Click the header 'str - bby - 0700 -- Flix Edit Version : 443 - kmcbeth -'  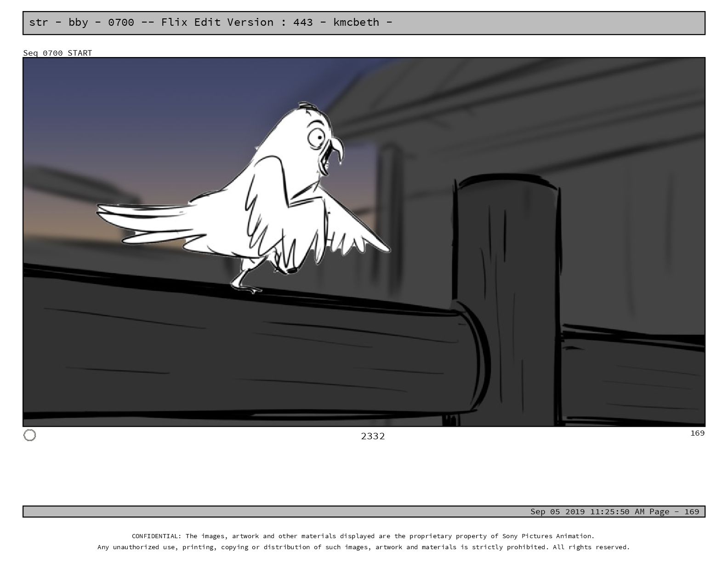point(210,22)
